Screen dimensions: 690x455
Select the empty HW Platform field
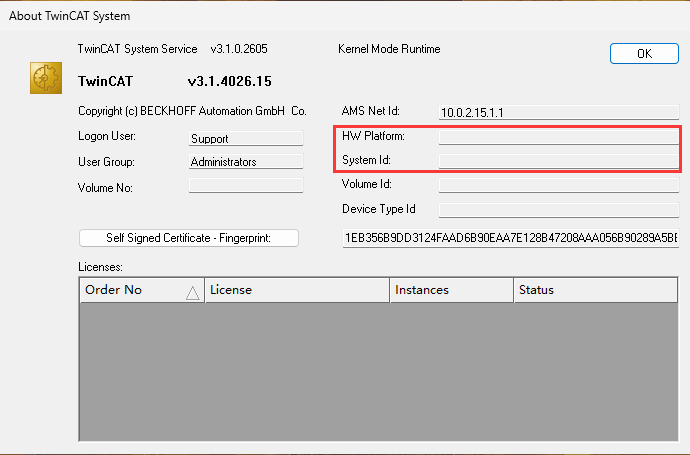click(558, 137)
